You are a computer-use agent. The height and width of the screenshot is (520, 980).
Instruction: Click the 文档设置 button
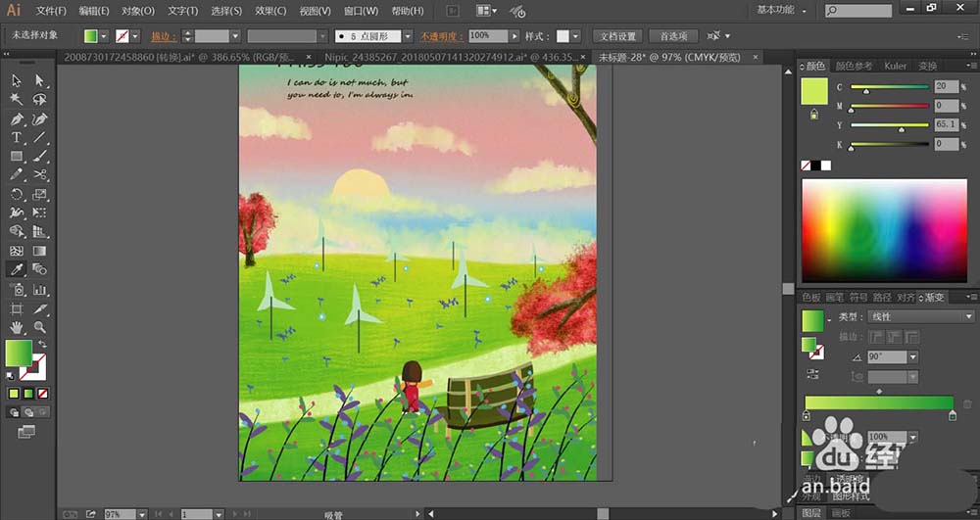tap(617, 36)
